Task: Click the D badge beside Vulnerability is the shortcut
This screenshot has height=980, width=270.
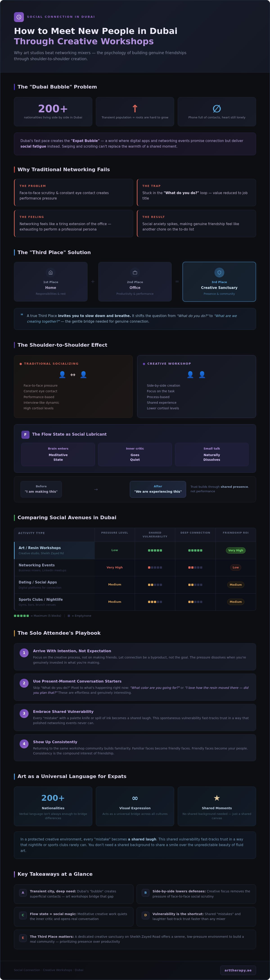Action: pos(146,915)
